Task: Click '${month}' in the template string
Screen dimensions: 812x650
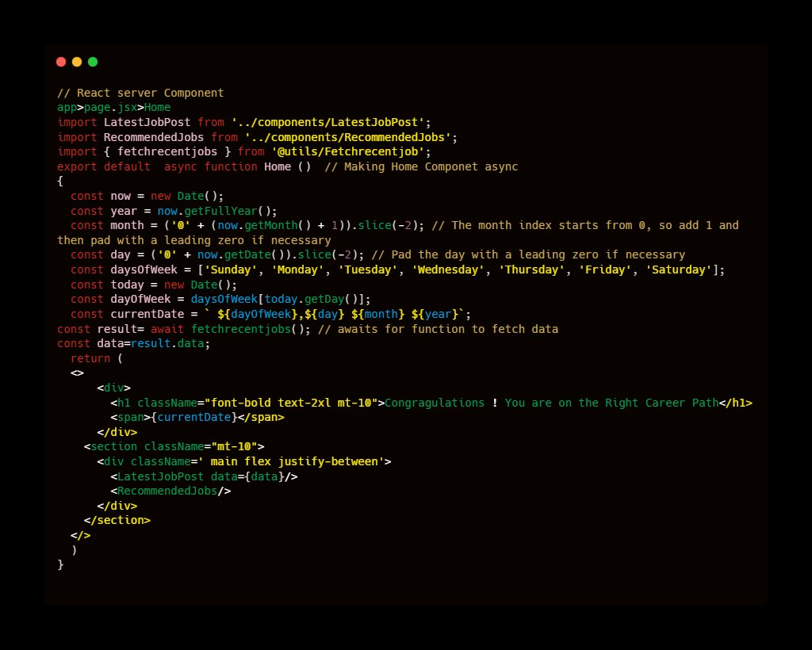Action: tap(378, 315)
